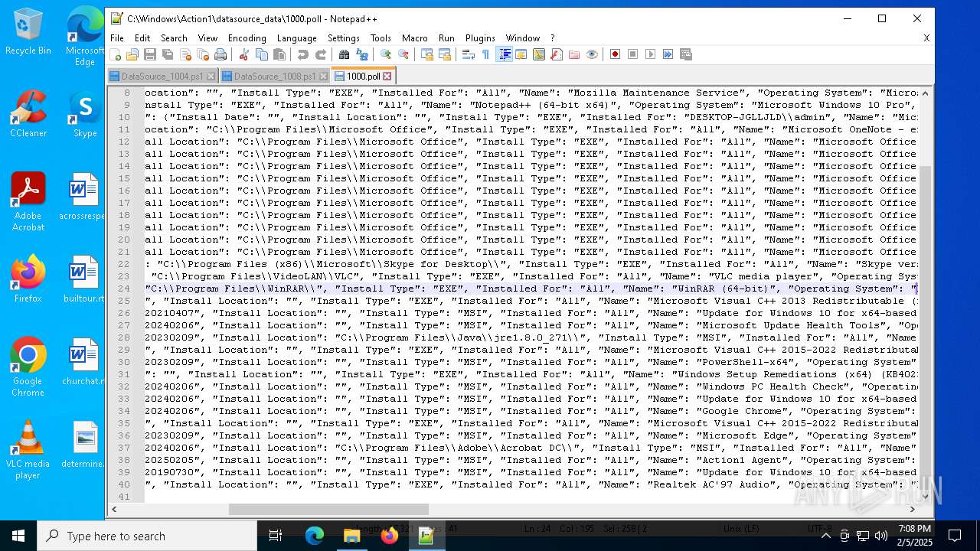The width and height of the screenshot is (980, 551).
Task: Open the Run menu
Action: coord(446,37)
